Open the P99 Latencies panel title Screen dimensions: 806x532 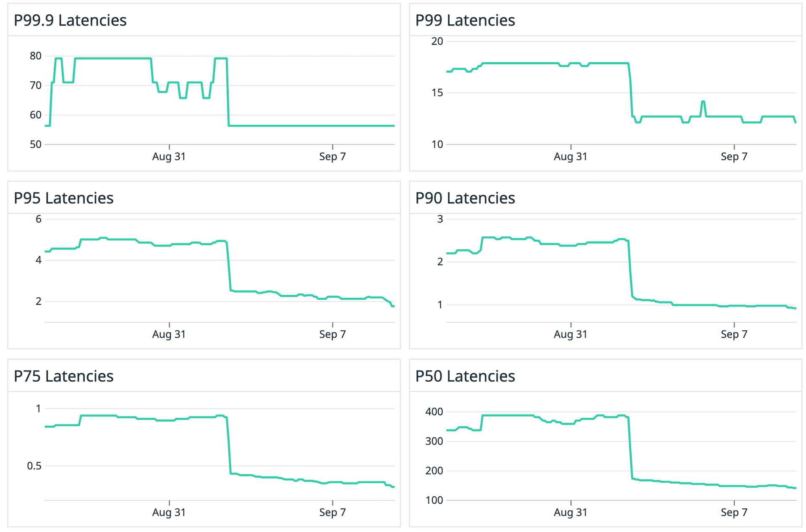465,20
